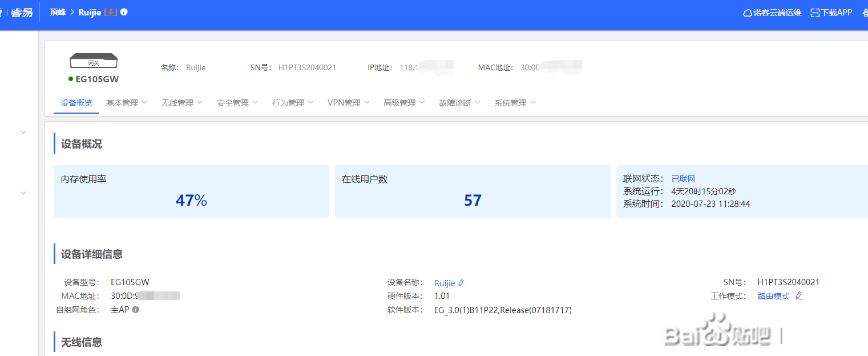
Task: Click the 网关 gateway device image
Action: pyautogui.click(x=94, y=61)
